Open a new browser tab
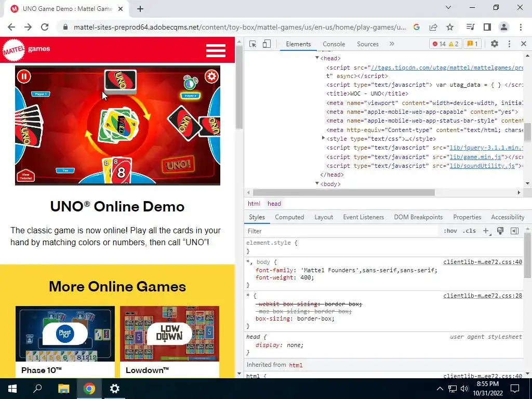Screen dimensions: 532x399 (x=140, y=9)
